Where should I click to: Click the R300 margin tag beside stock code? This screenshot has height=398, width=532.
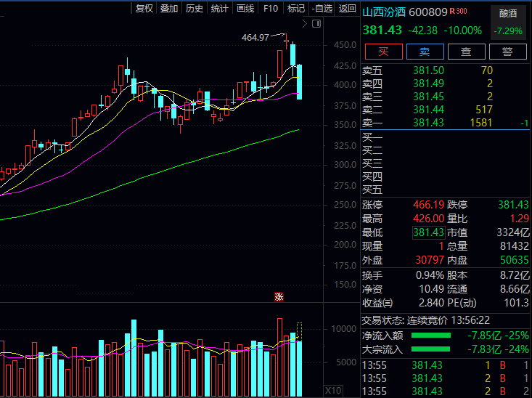(459, 12)
